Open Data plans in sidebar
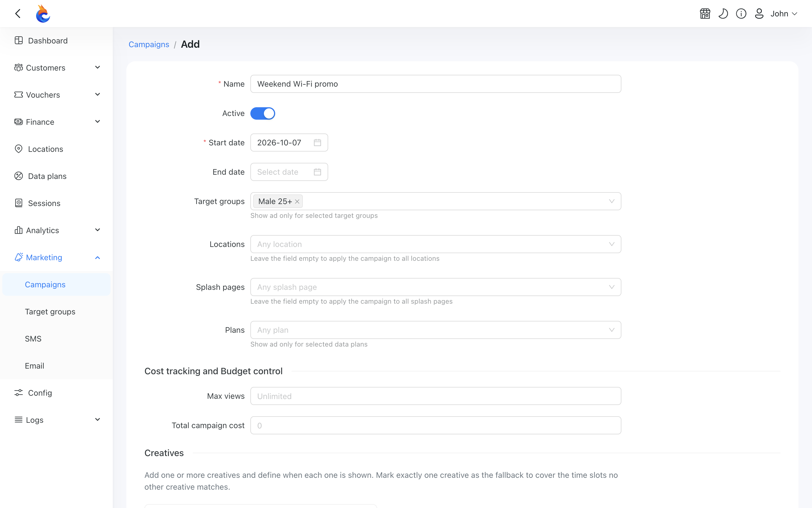The image size is (812, 508). click(x=56, y=176)
